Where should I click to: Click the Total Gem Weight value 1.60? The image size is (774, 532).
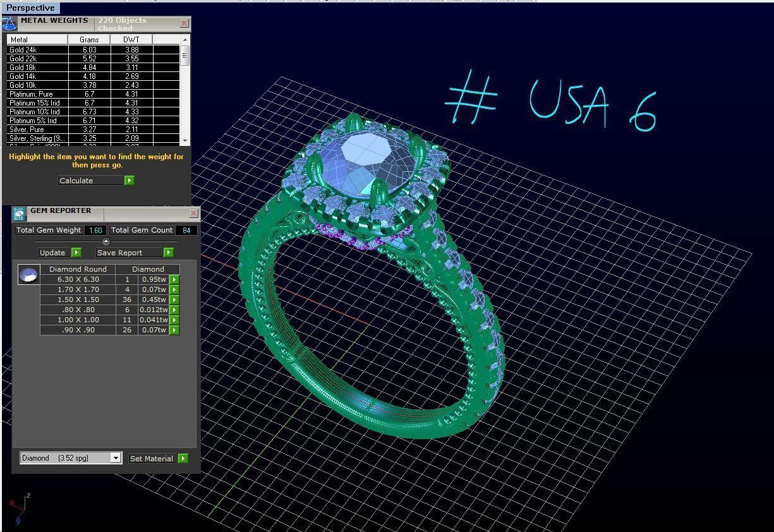pyautogui.click(x=95, y=230)
